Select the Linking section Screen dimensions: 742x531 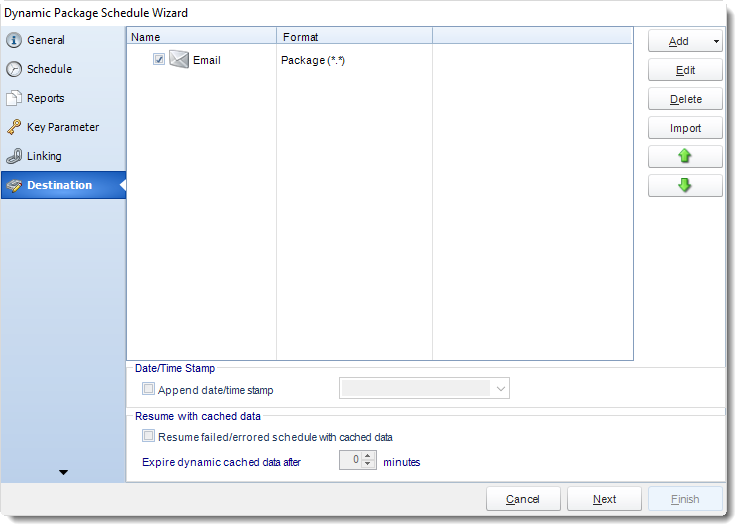[63, 156]
